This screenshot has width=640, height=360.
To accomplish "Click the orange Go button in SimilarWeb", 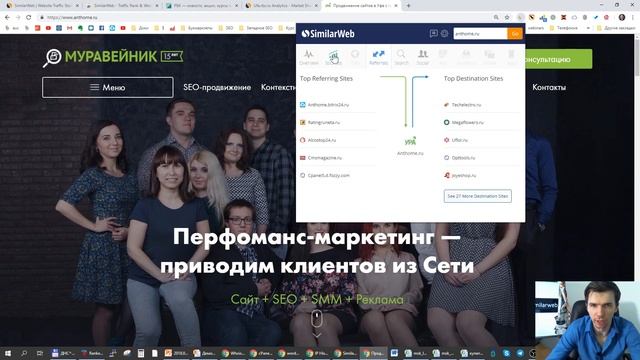I will 515,33.
